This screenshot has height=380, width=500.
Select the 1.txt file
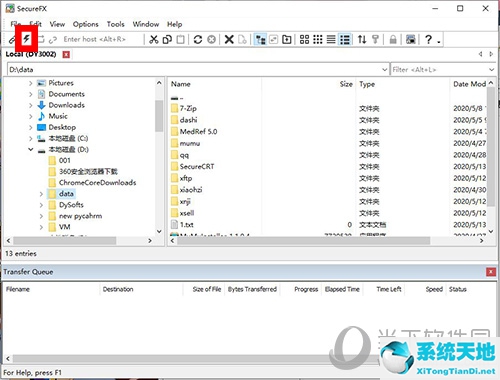187,225
